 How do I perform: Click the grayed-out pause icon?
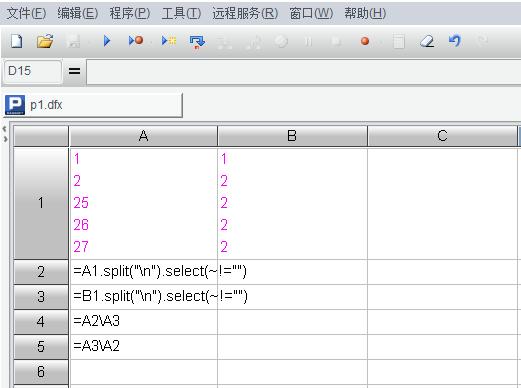(x=308, y=41)
